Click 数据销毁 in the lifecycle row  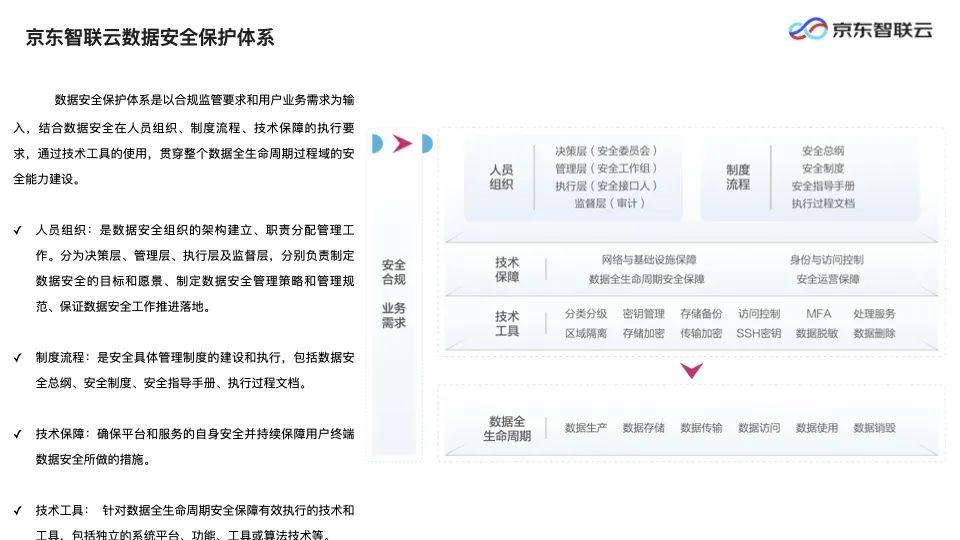pyautogui.click(x=874, y=428)
